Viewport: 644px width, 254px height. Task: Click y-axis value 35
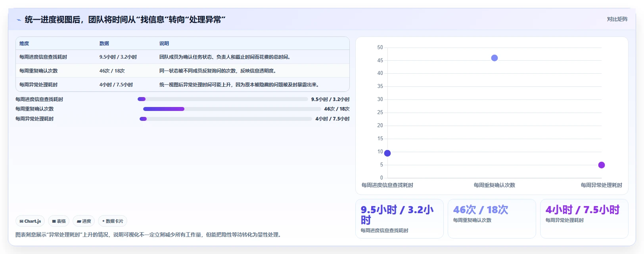click(x=380, y=86)
